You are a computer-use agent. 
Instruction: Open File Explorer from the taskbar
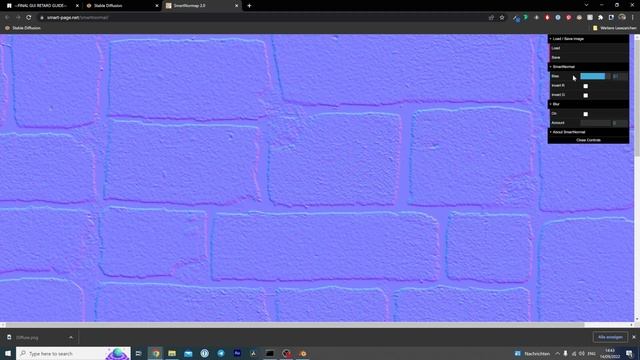point(172,353)
